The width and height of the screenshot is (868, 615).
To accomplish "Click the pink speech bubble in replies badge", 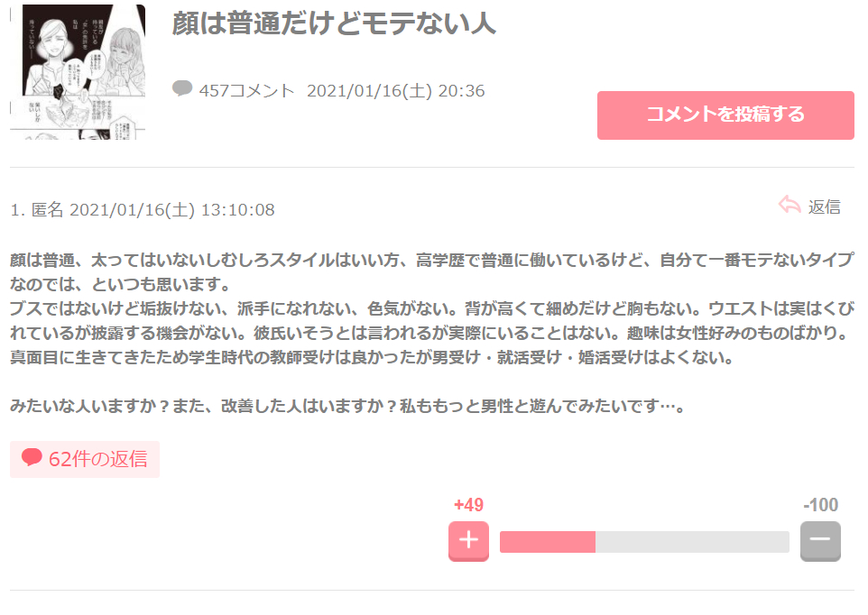I will click(x=32, y=458).
